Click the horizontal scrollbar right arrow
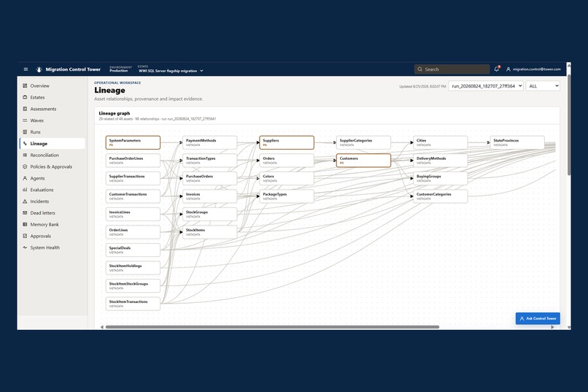The image size is (588, 392). pos(552,327)
